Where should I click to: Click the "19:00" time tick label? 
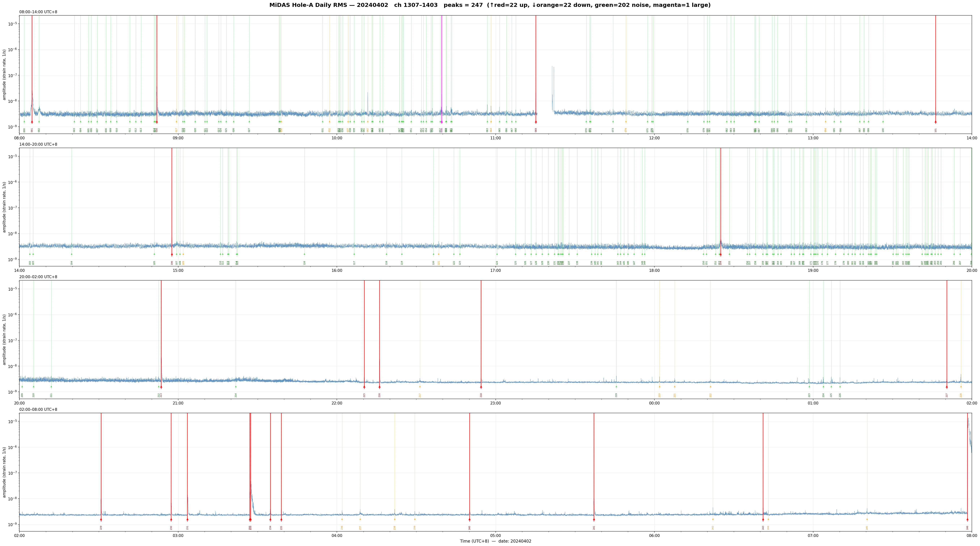(813, 271)
